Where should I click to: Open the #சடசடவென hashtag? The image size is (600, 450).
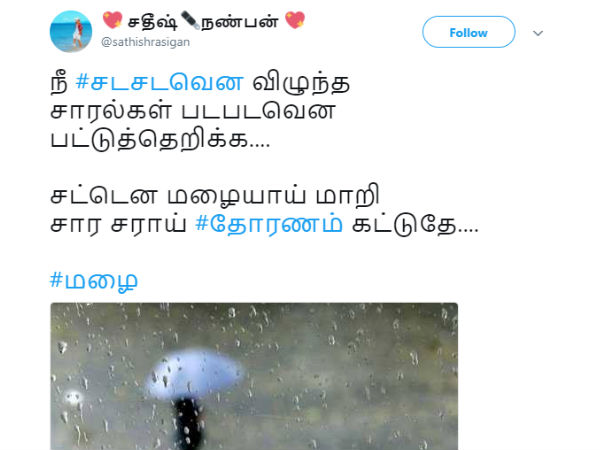(160, 82)
